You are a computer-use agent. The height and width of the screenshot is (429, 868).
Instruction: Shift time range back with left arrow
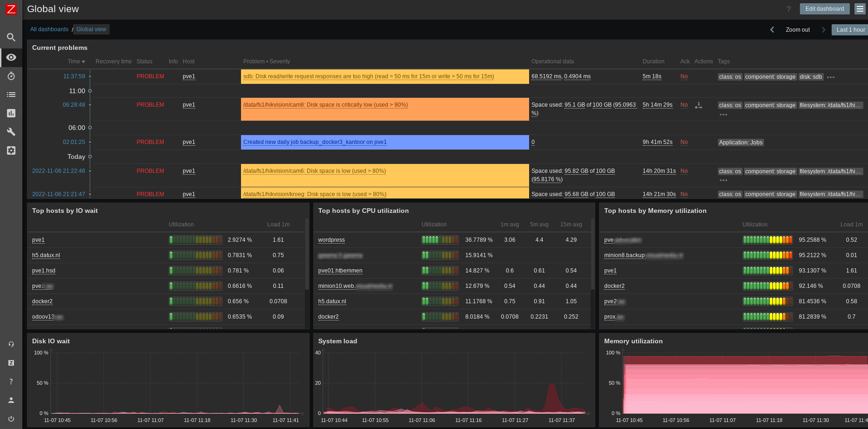coord(772,30)
